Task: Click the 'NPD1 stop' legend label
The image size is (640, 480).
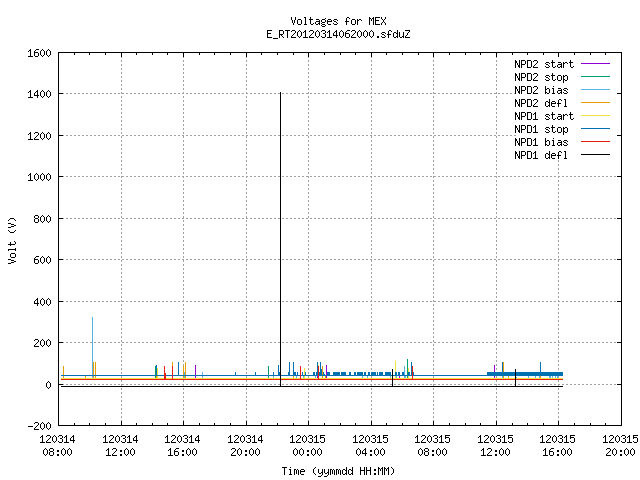Action: (x=541, y=129)
